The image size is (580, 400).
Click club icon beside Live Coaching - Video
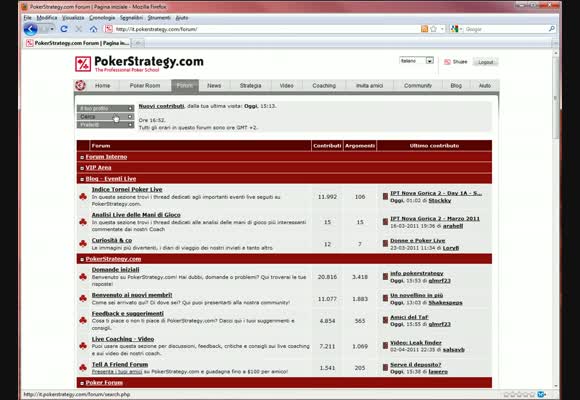coord(83,346)
